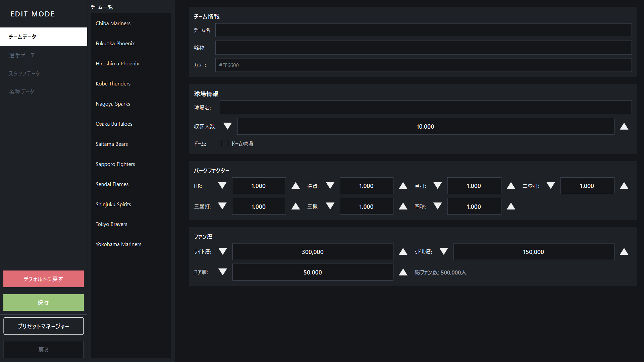Increase stadium capacity with up arrow
The width and height of the screenshot is (644, 362).
point(624,126)
